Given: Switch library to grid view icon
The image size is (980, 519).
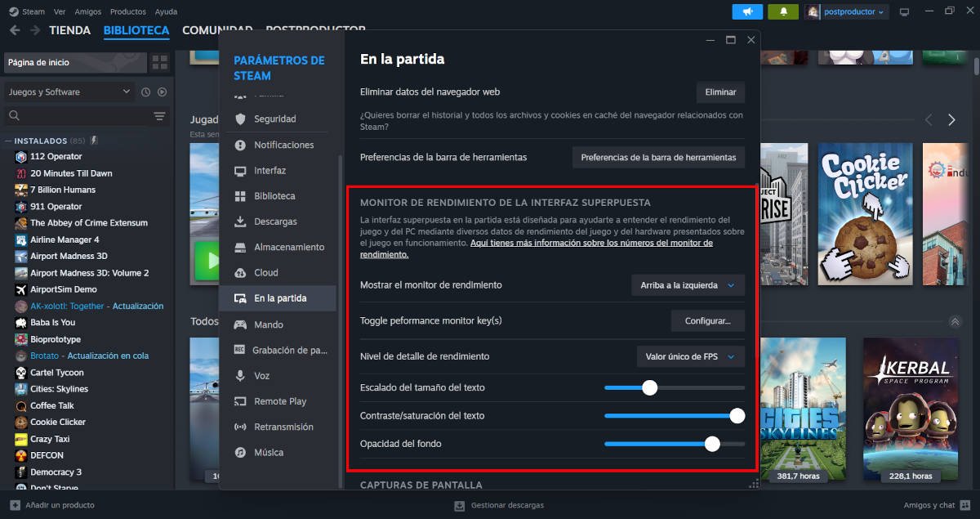Looking at the screenshot, I should 159,62.
